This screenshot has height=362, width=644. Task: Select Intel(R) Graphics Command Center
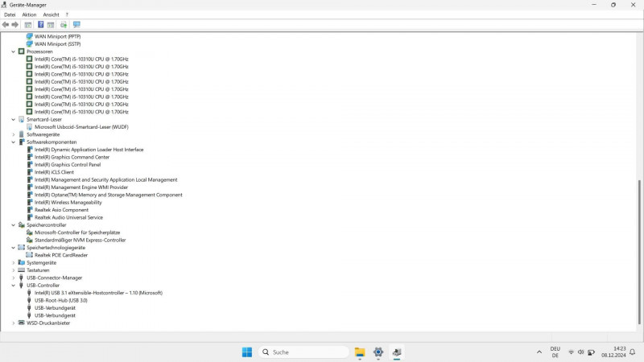click(72, 157)
